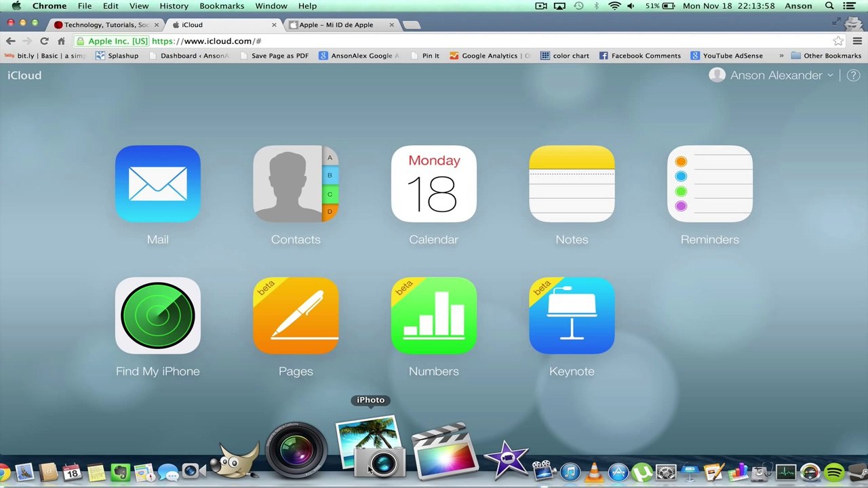The height and width of the screenshot is (488, 868).
Task: Show hidden bookmarks with the chevron
Action: pos(781,56)
